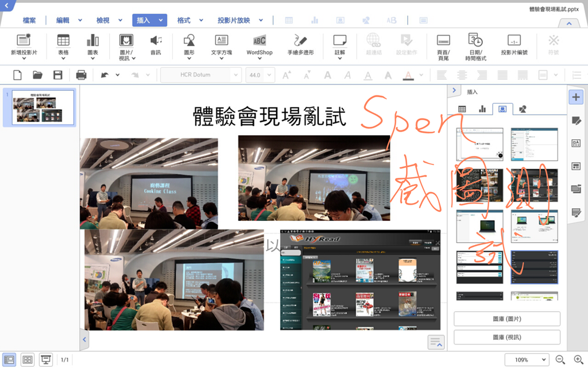Create a new blank document

(17, 75)
